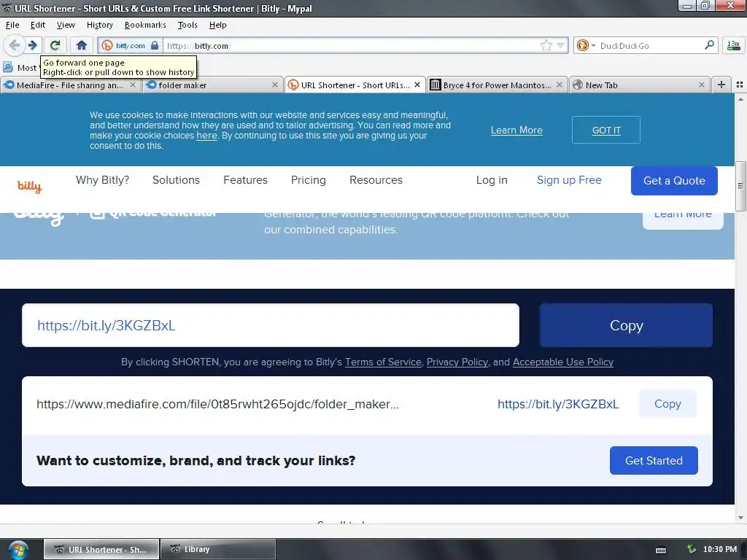Image resolution: width=747 pixels, height=560 pixels.
Task: Open the Bookmarks menu
Action: tap(145, 25)
